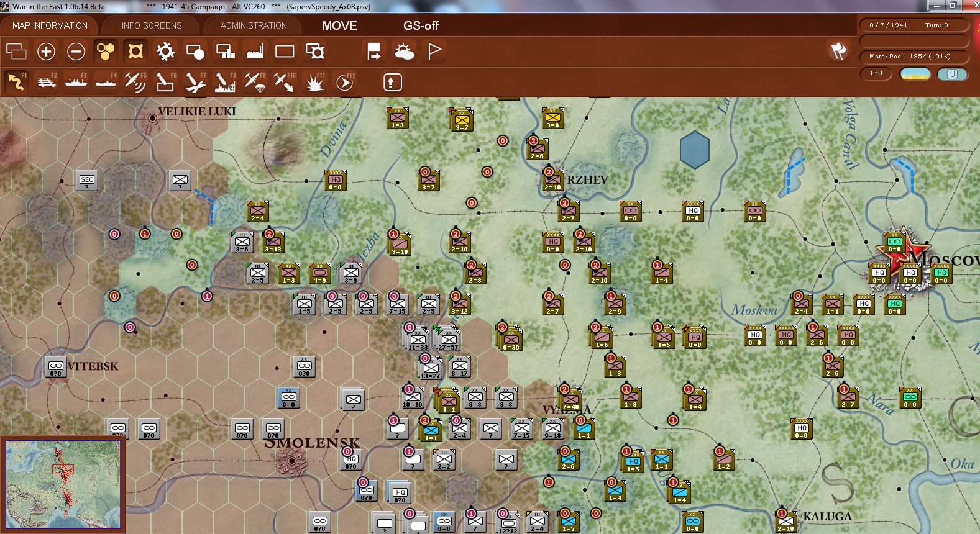Select the F2 rail mode

click(x=46, y=82)
